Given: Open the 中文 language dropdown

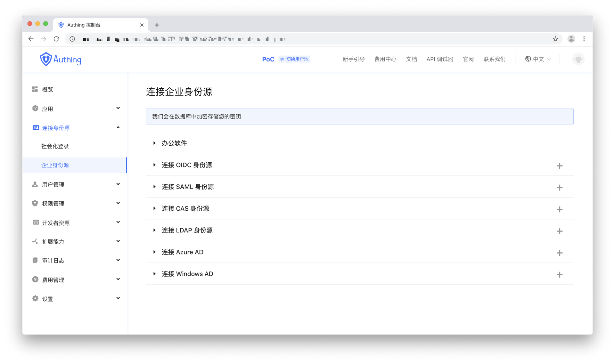Looking at the screenshot, I should pyautogui.click(x=538, y=59).
